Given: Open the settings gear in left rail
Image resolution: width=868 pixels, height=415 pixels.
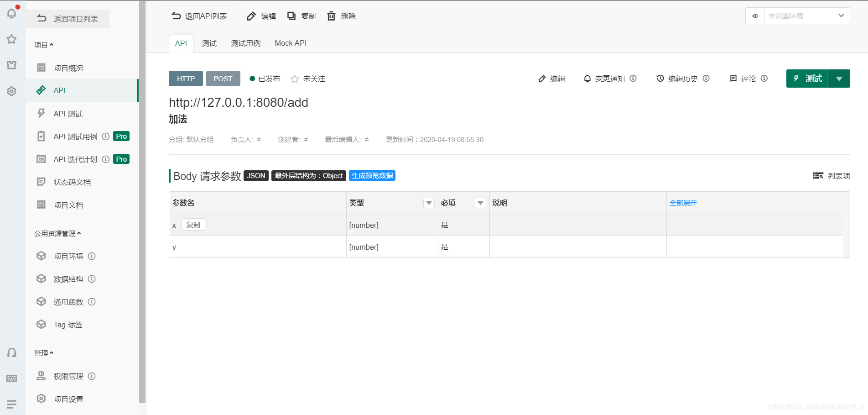Looking at the screenshot, I should (x=11, y=91).
